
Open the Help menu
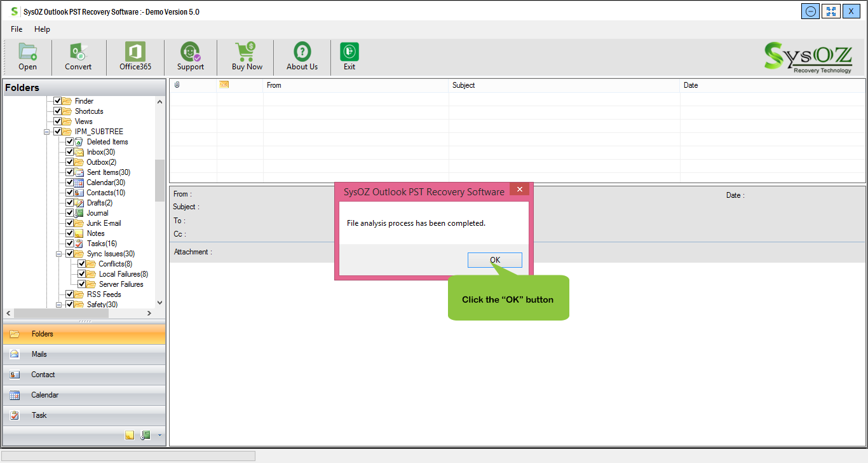coord(42,29)
